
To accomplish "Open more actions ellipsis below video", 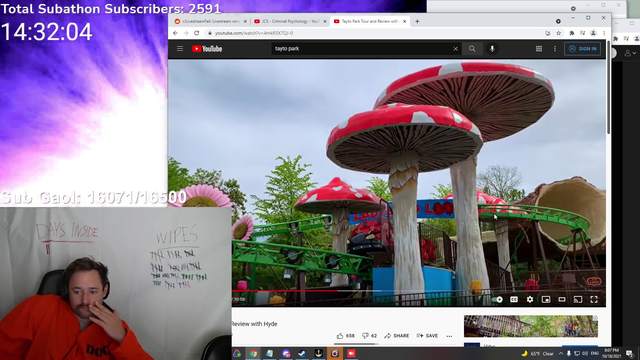I will (x=449, y=336).
